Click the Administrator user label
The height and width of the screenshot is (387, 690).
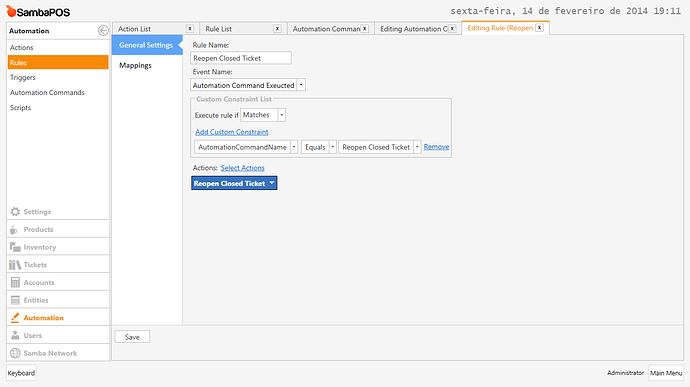[625, 373]
